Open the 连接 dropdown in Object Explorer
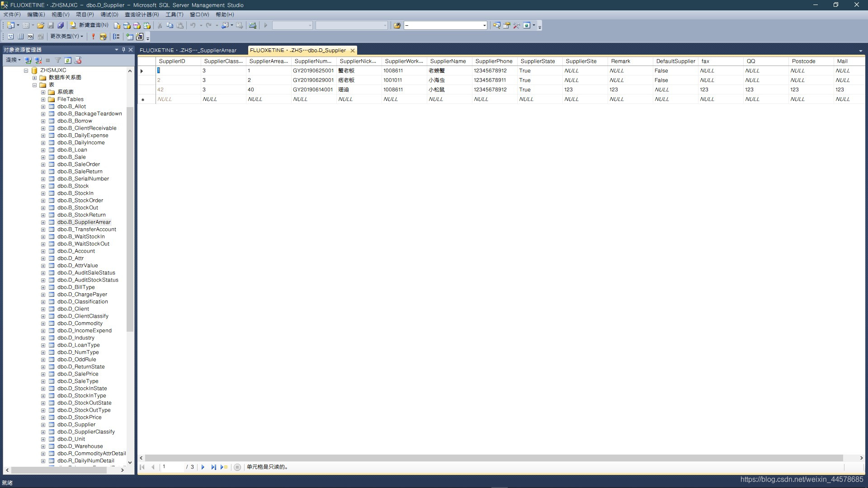The height and width of the screenshot is (488, 868). coord(13,60)
